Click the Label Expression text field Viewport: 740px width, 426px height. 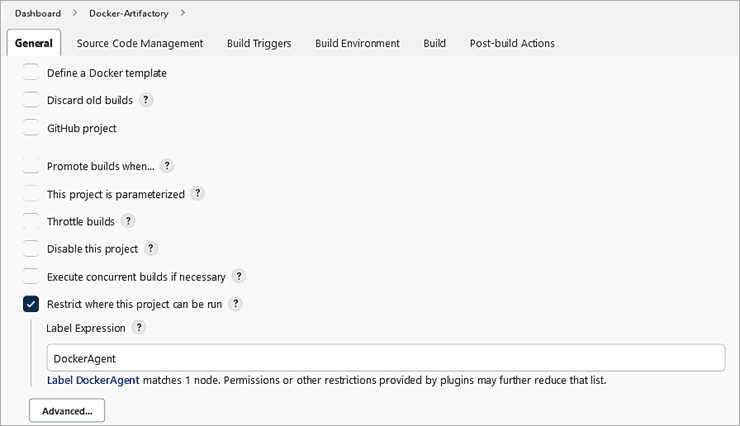coord(385,358)
